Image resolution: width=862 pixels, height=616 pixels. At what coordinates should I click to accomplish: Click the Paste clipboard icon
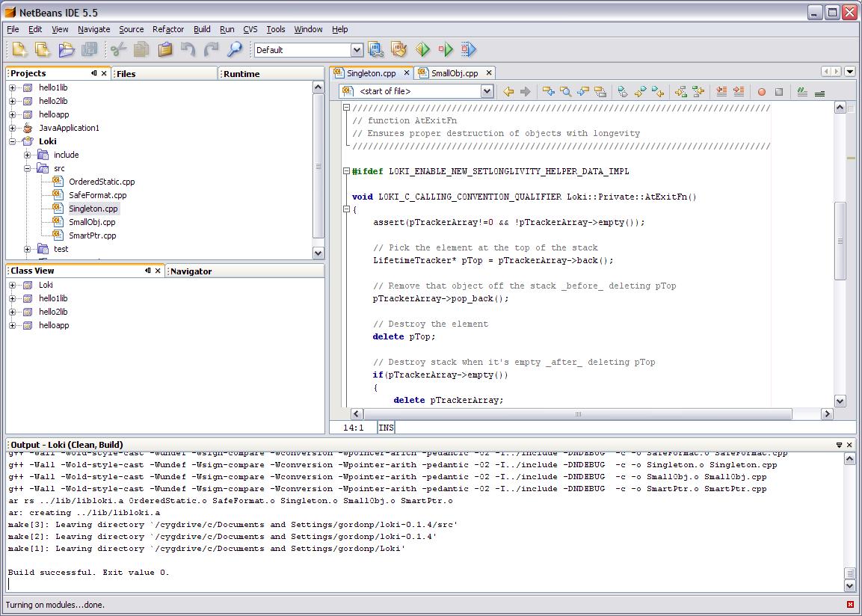[165, 49]
